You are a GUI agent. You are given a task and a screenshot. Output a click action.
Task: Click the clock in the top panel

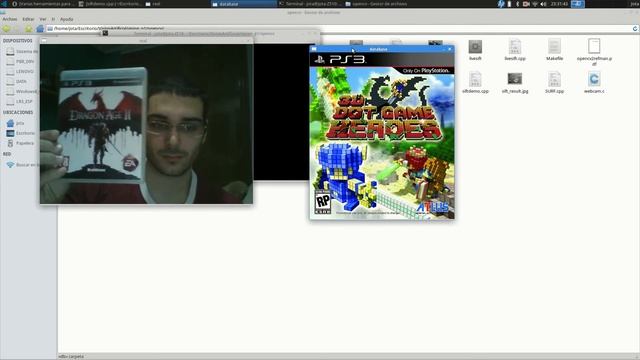coord(559,4)
